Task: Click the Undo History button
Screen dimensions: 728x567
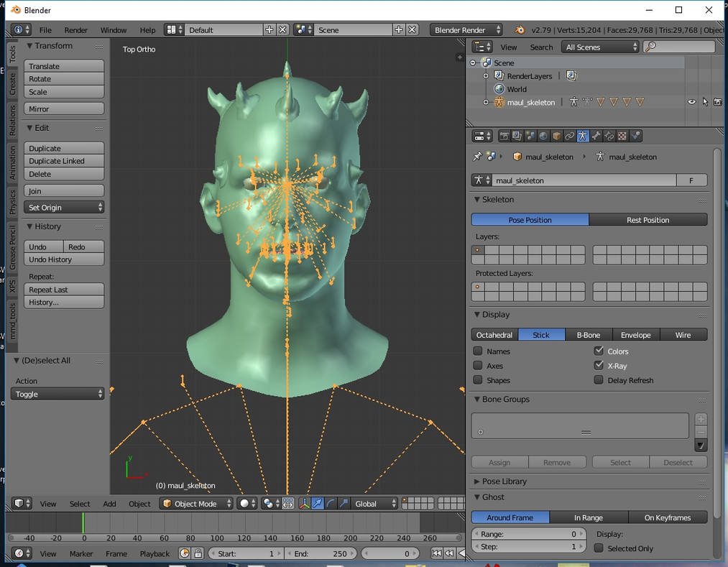Action: click(64, 259)
